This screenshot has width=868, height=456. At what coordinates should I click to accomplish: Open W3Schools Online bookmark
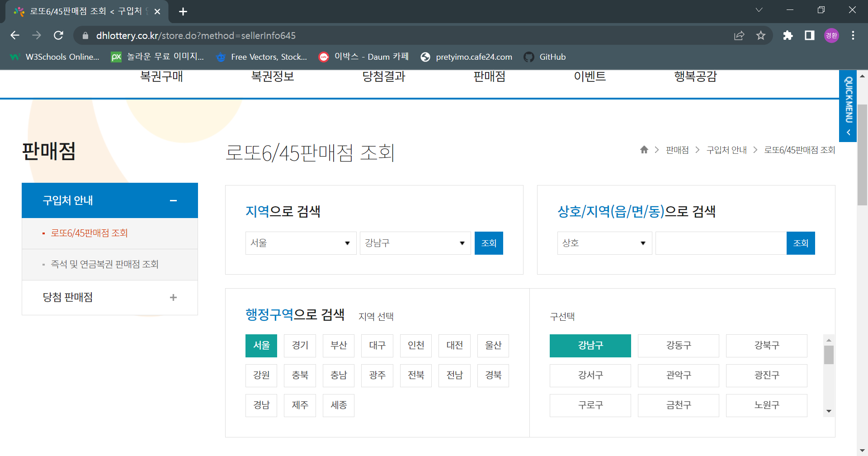pyautogui.click(x=55, y=57)
